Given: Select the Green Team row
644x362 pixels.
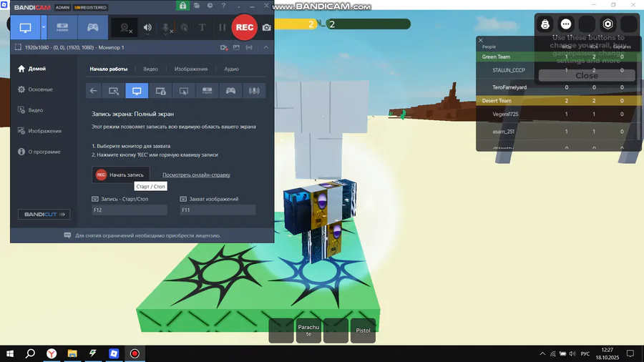Looking at the screenshot, I should [x=559, y=57].
